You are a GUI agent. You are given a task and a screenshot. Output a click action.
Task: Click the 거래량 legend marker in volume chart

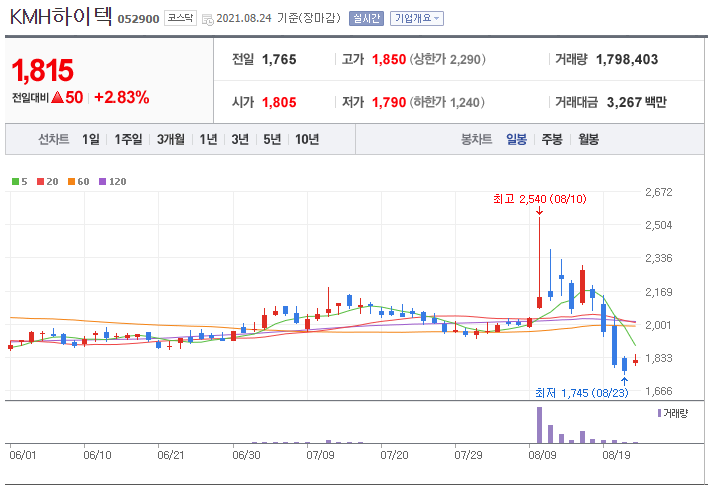[x=659, y=413]
